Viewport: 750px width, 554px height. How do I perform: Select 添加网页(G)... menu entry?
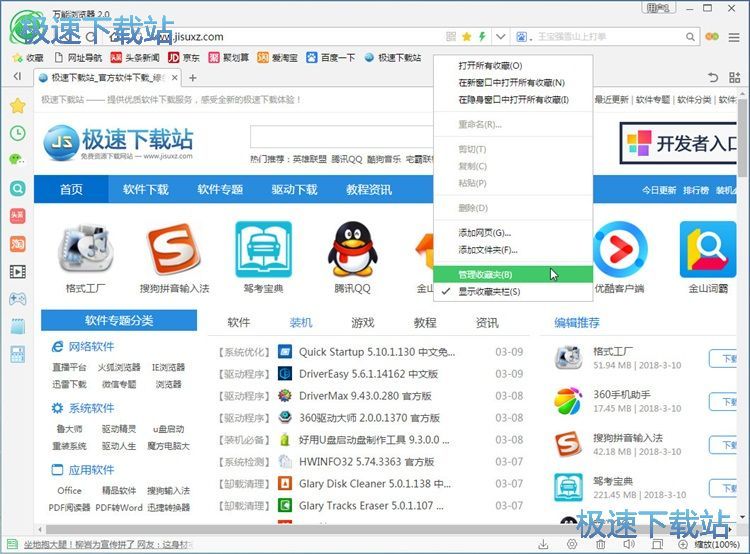(x=513, y=233)
